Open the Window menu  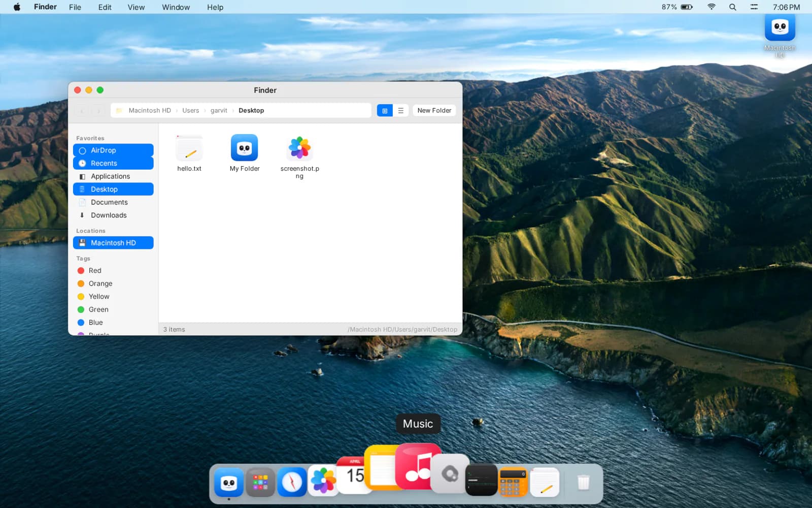click(176, 7)
